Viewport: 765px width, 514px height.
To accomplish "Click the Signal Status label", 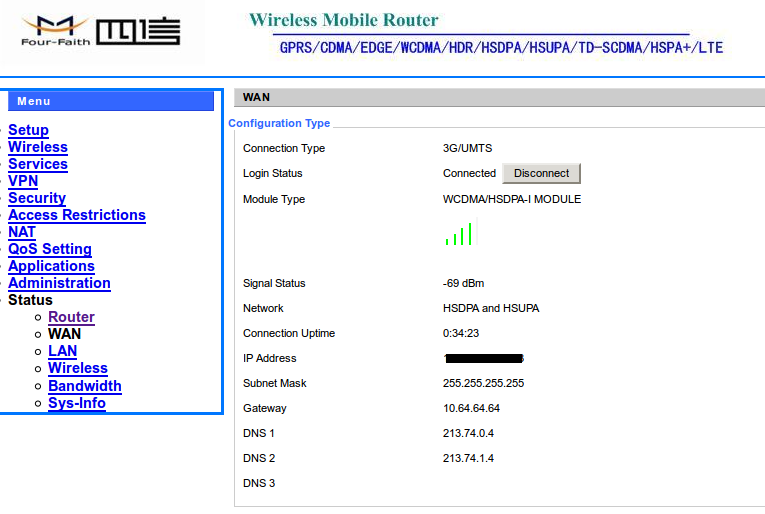I will click(274, 283).
